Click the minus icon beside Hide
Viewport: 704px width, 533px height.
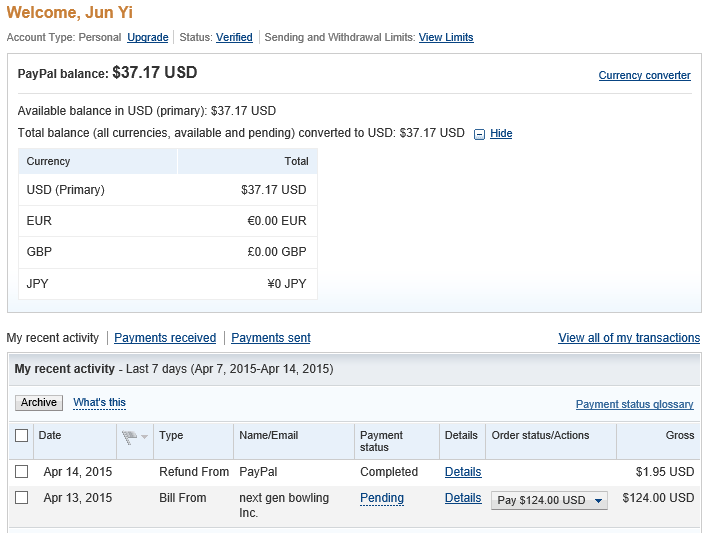tap(479, 134)
